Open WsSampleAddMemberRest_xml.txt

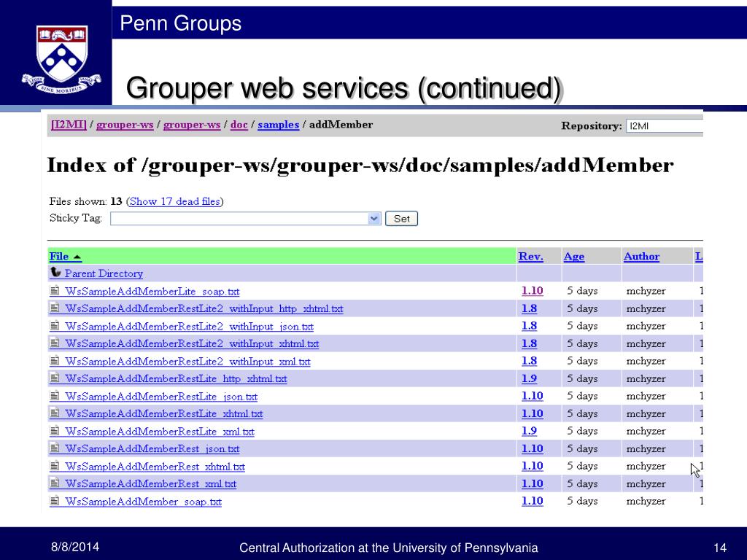[150, 484]
